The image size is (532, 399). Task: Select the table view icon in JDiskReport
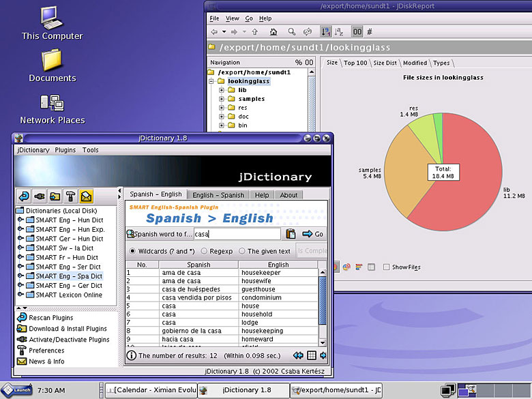pos(372,267)
